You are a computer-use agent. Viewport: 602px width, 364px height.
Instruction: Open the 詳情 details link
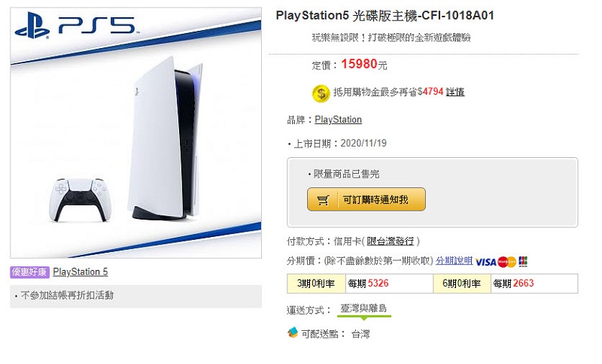455,93
